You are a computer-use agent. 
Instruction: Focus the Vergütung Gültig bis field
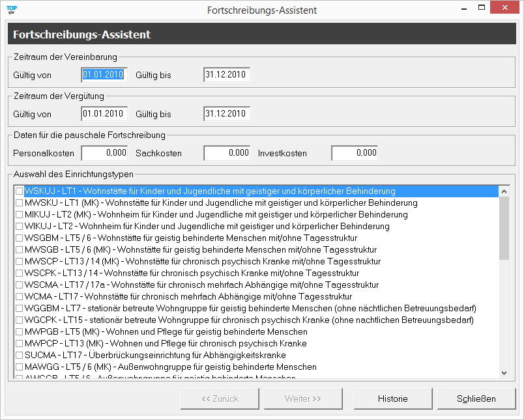coord(226,114)
